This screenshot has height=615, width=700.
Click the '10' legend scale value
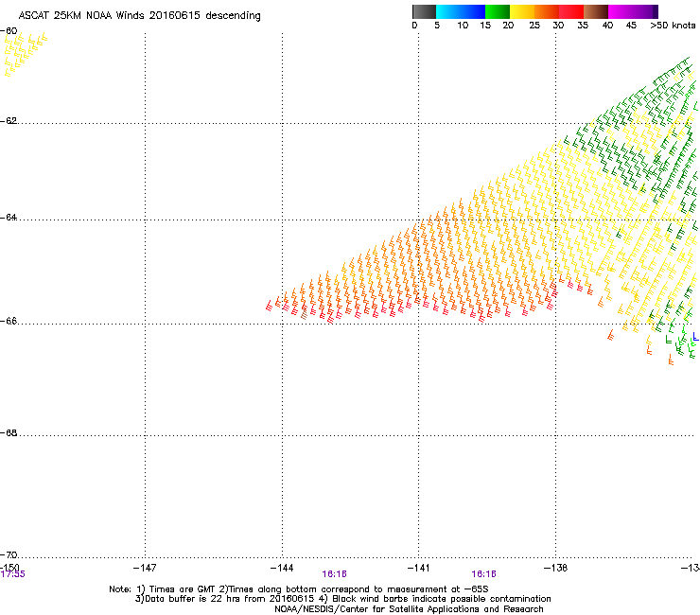[463, 25]
